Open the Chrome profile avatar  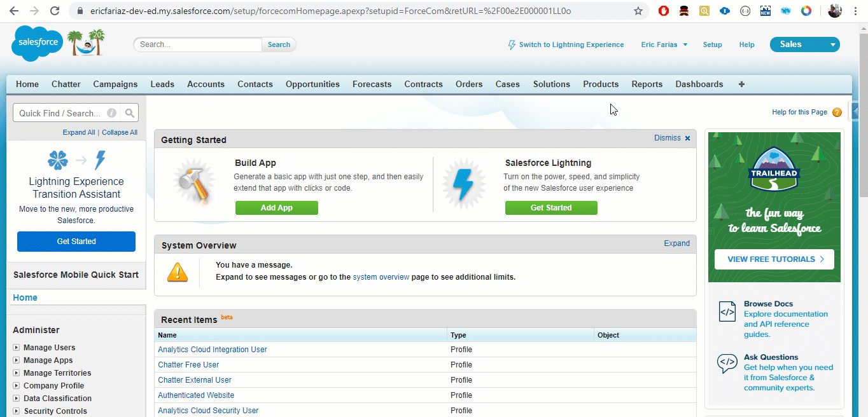(x=835, y=11)
